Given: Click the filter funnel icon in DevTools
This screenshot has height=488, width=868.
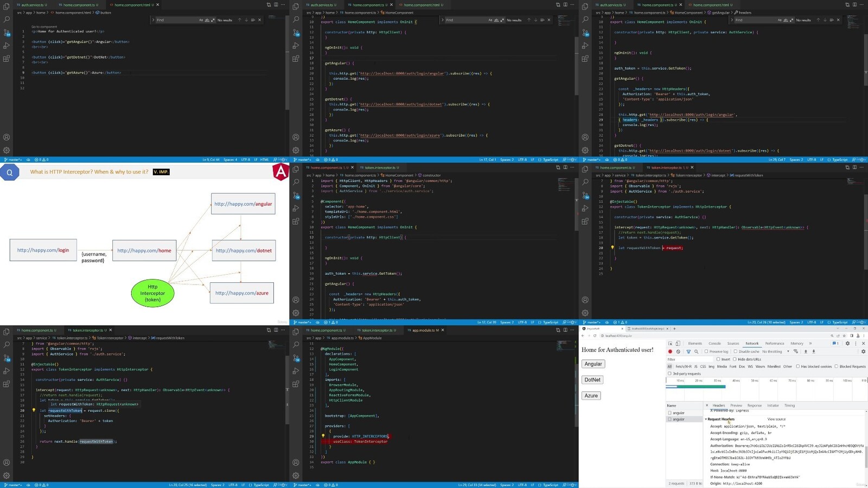Looking at the screenshot, I should pyautogui.click(x=688, y=352).
